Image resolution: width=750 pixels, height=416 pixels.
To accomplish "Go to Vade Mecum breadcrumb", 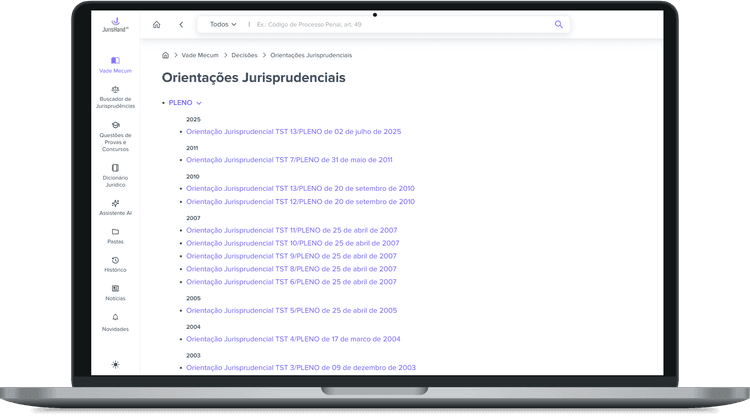I will pos(200,55).
